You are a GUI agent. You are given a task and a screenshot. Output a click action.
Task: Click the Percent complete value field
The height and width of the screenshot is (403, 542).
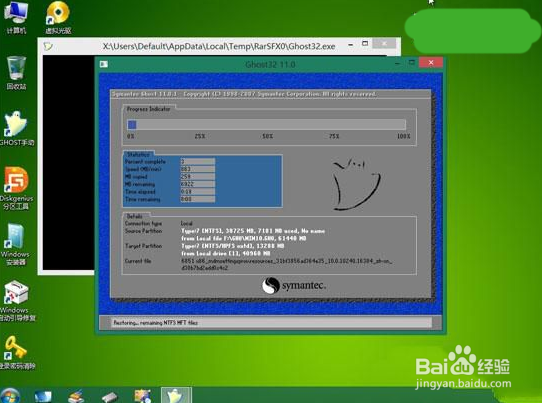198,161
